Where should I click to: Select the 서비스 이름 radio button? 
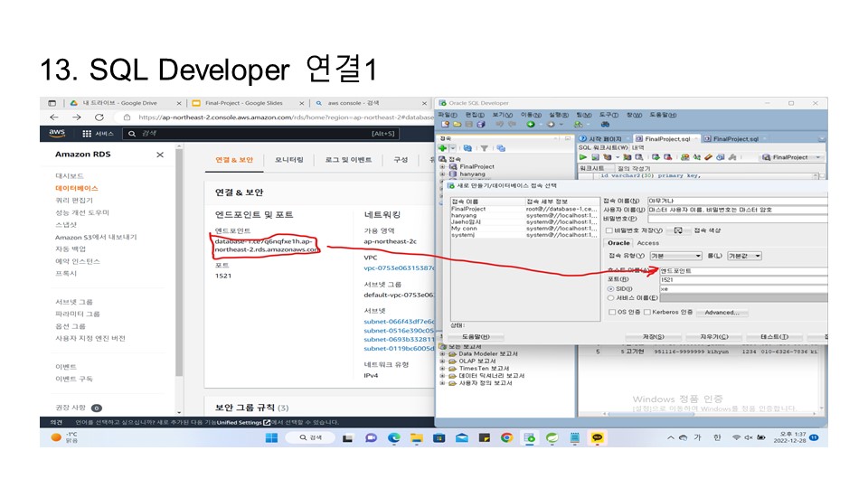tap(610, 297)
